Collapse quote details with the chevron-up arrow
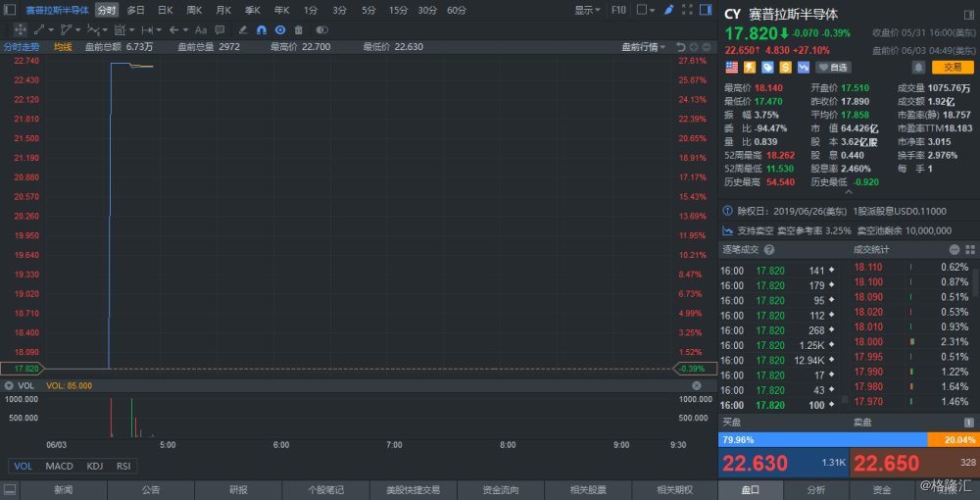The height and width of the screenshot is (500, 980). point(848,192)
